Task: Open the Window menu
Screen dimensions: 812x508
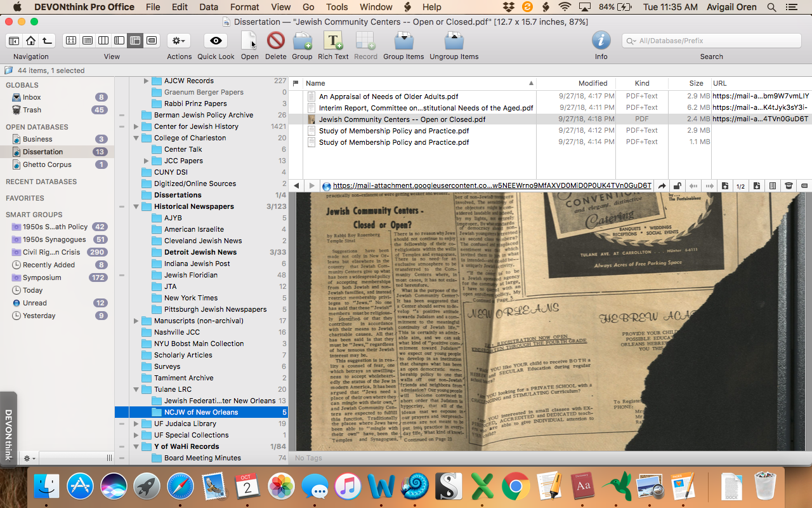Action: pyautogui.click(x=376, y=7)
